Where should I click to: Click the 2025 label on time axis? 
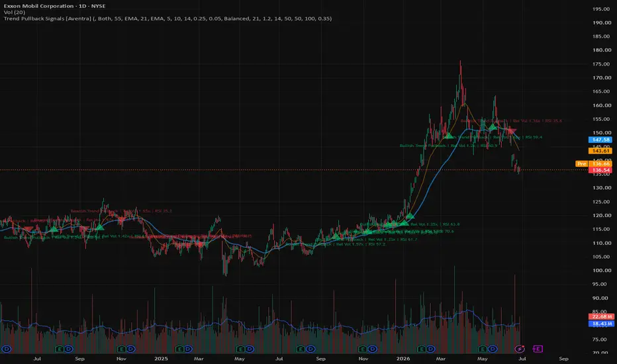[161, 359]
